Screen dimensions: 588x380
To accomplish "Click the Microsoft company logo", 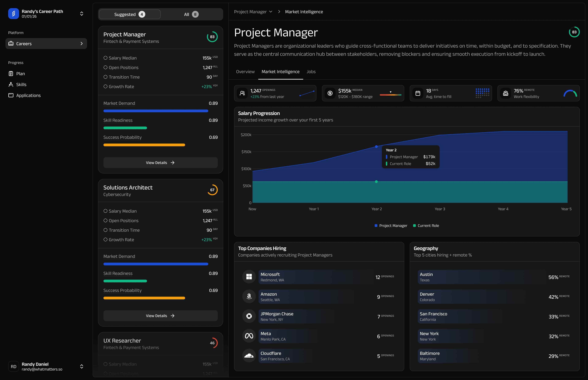I will coord(249,277).
